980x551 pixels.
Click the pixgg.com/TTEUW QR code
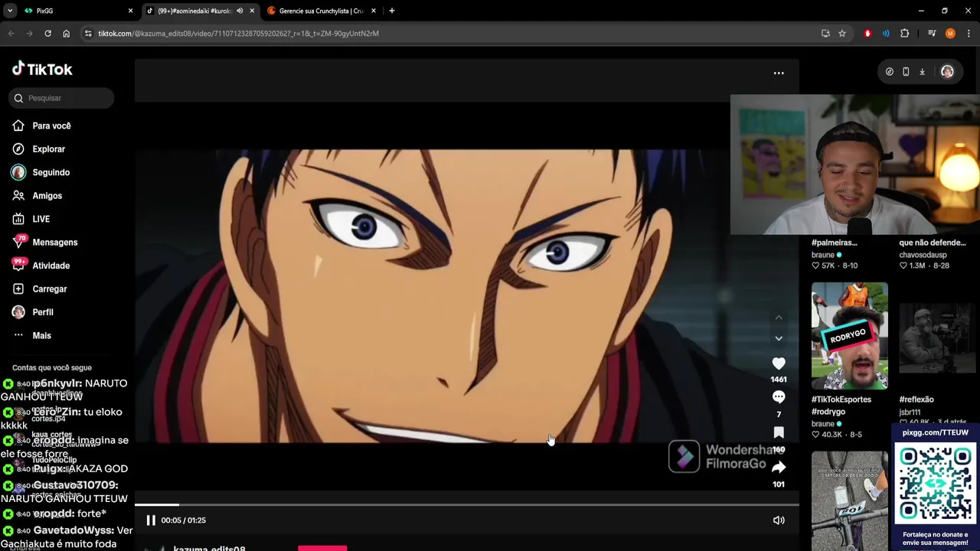click(x=935, y=483)
